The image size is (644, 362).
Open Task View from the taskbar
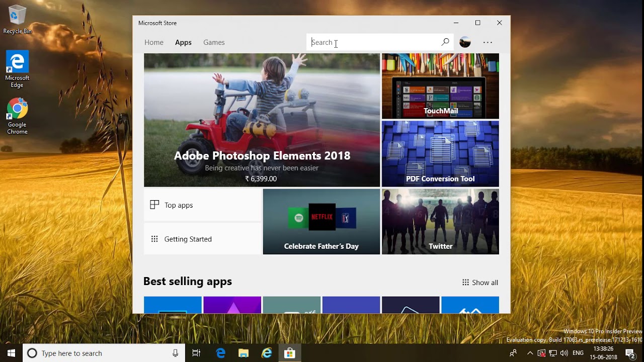coord(196,353)
